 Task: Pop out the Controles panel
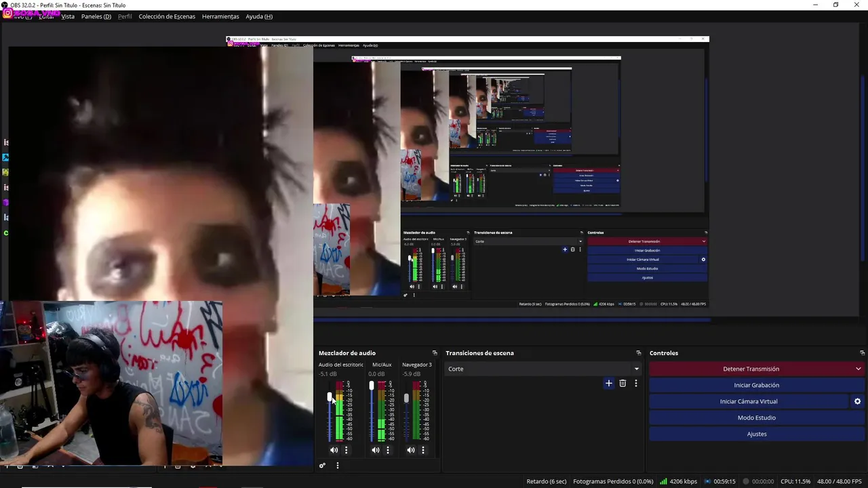pos(862,353)
